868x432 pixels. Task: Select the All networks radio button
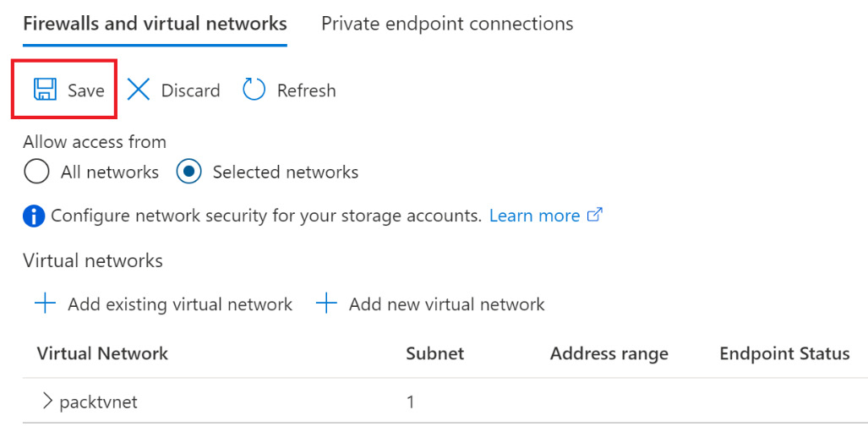click(x=36, y=172)
